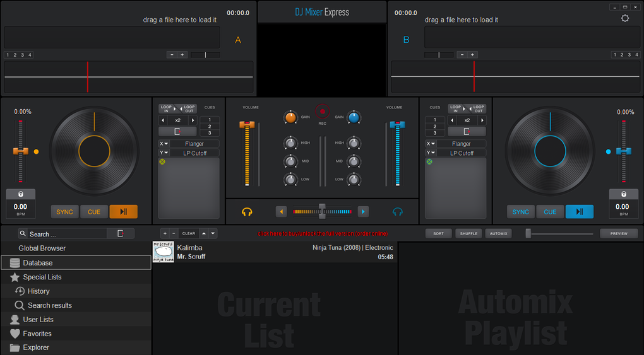Click deck A load file icon under loop
Viewport: 644px width, 355px height.
pyautogui.click(x=178, y=132)
